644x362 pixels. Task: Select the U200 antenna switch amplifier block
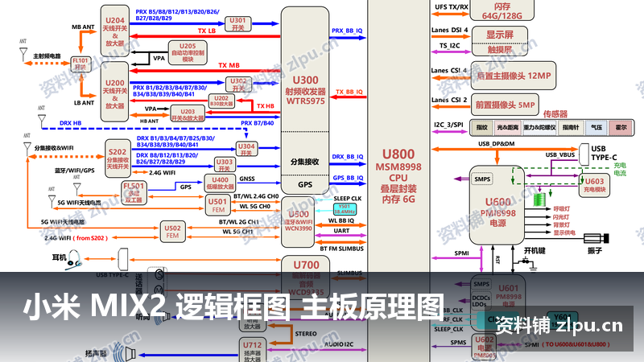[114, 92]
